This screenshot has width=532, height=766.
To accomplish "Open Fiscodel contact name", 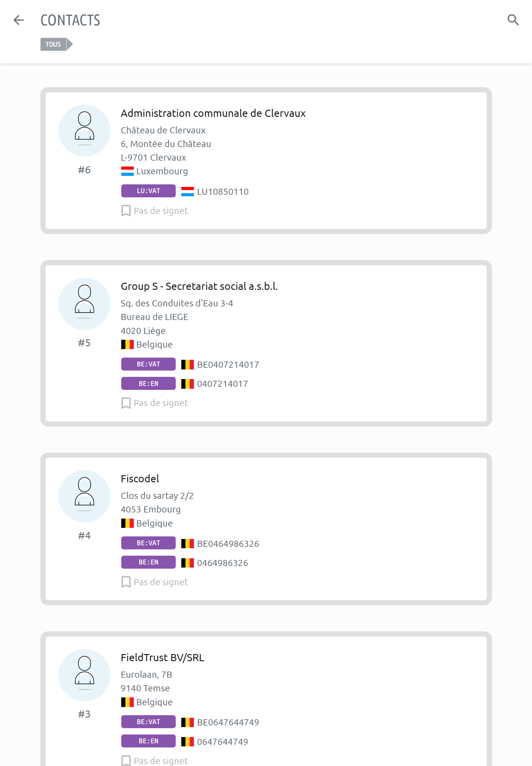I will click(x=140, y=478).
